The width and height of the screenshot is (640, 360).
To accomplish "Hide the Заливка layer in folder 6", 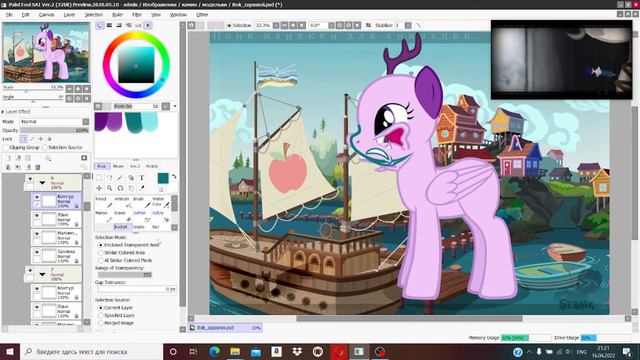I will tap(37, 252).
